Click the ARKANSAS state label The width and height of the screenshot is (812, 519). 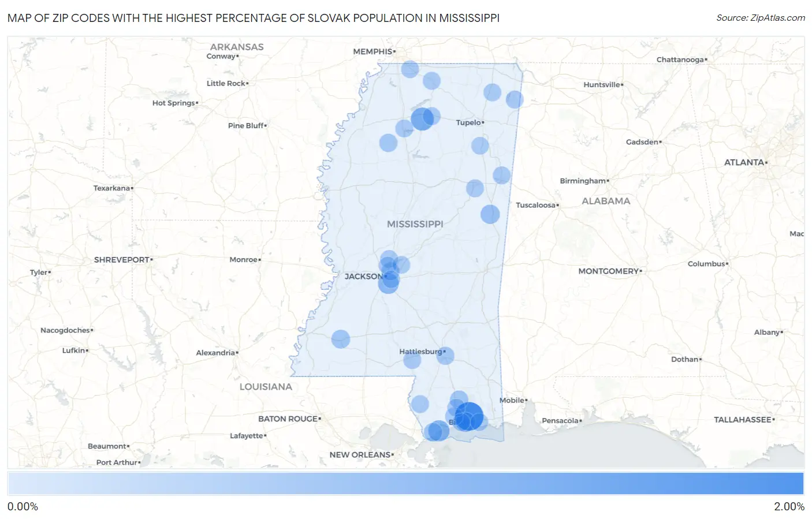coord(237,47)
